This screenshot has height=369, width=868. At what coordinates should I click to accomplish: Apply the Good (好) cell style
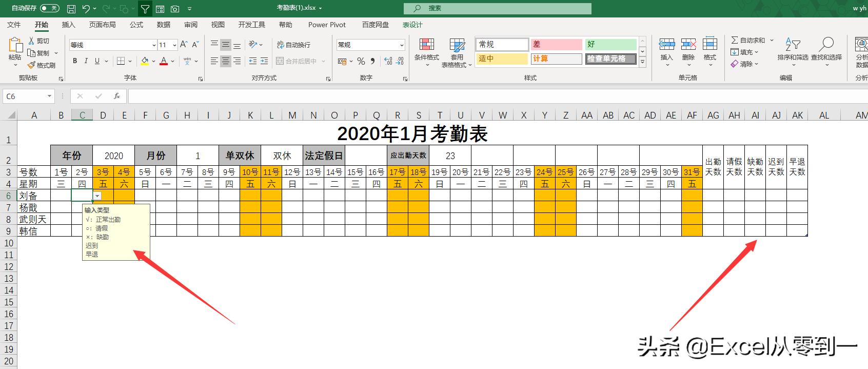click(x=611, y=45)
